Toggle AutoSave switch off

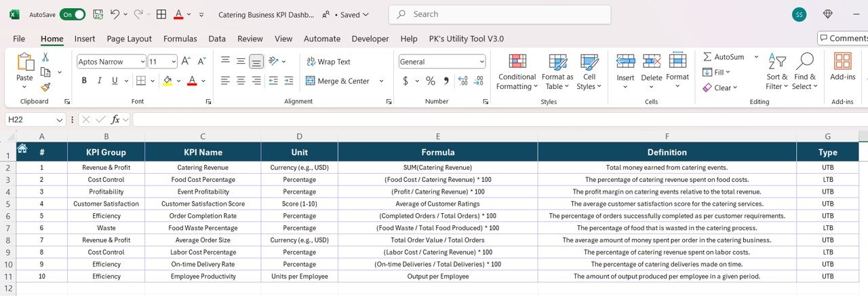click(73, 14)
